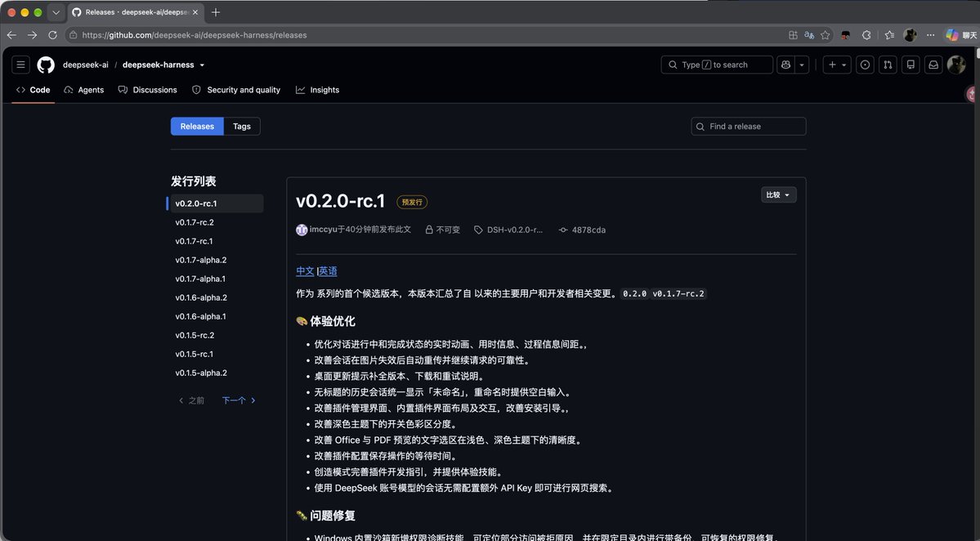The height and width of the screenshot is (541, 980).
Task: Expand the tab list dropdown chevron
Action: (56, 12)
